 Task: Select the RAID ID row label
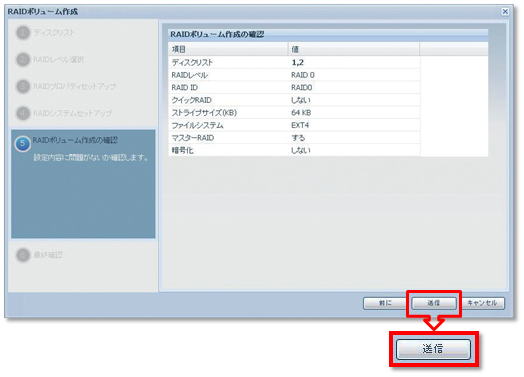tap(184, 88)
